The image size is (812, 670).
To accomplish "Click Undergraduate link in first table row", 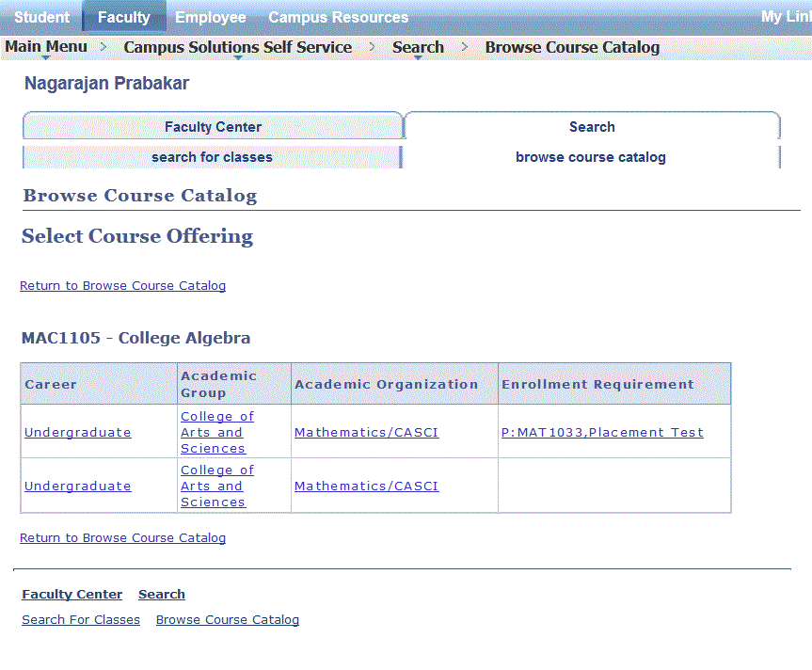I will (x=77, y=432).
